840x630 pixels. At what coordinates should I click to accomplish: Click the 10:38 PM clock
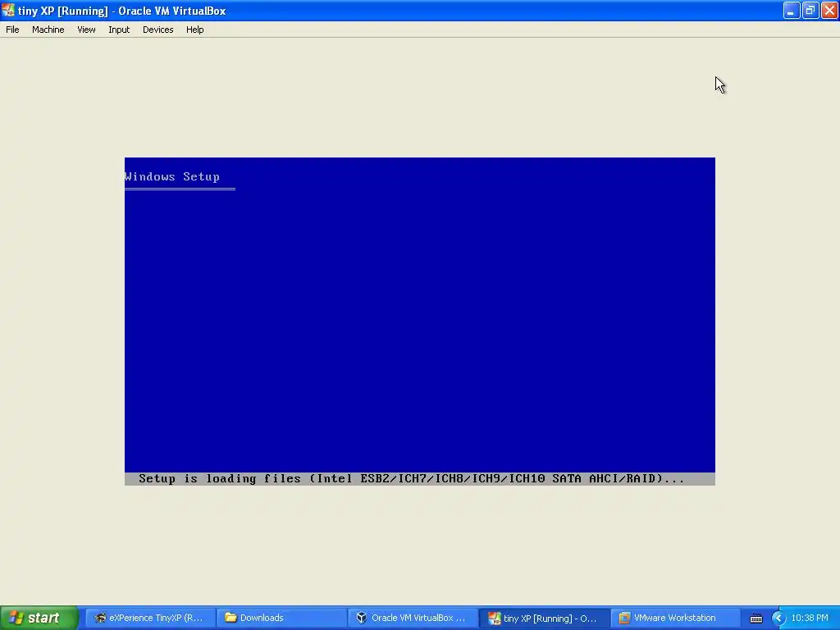point(810,618)
